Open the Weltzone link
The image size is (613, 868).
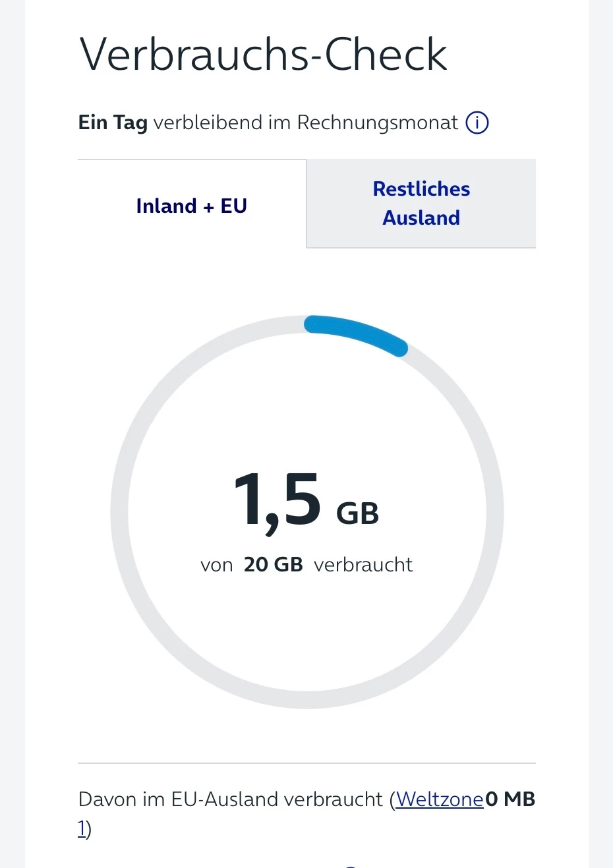point(440,799)
